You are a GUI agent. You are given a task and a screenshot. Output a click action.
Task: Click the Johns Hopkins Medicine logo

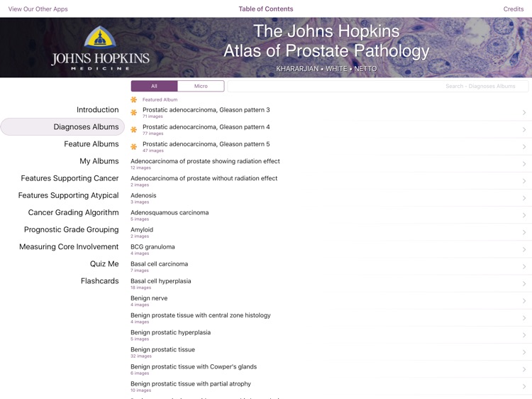100,48
